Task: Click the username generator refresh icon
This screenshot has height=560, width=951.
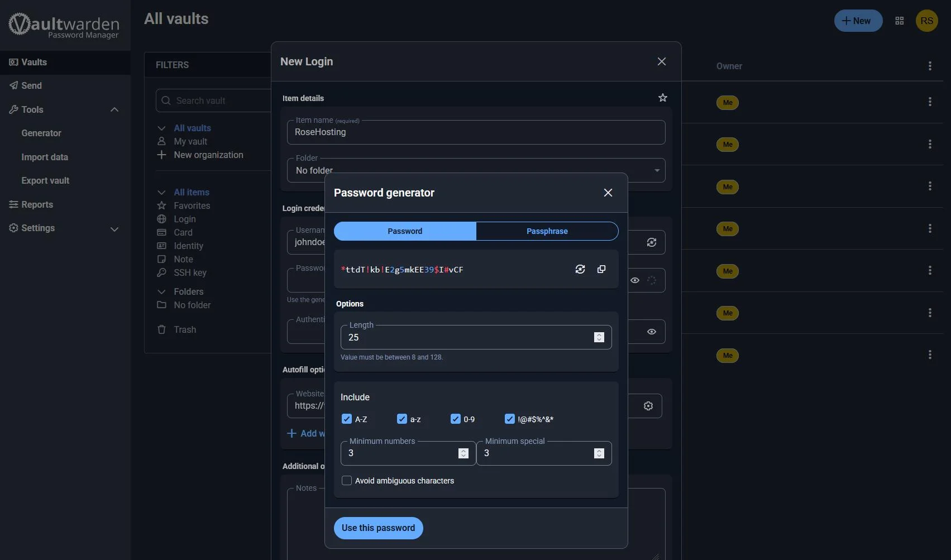Action: [x=651, y=242]
